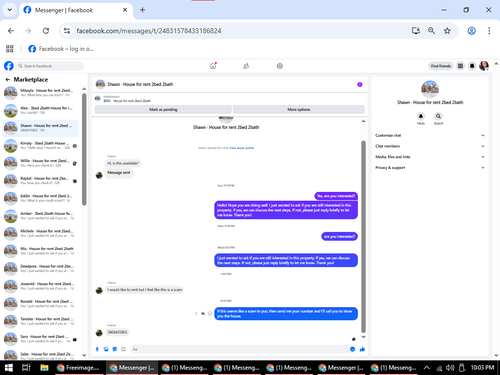Open Chrome profile icon

(471, 31)
